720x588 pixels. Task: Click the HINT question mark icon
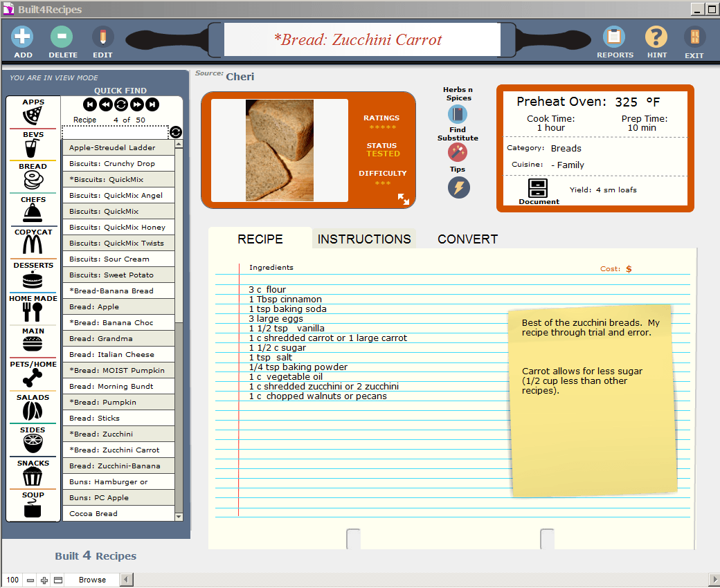(656, 37)
